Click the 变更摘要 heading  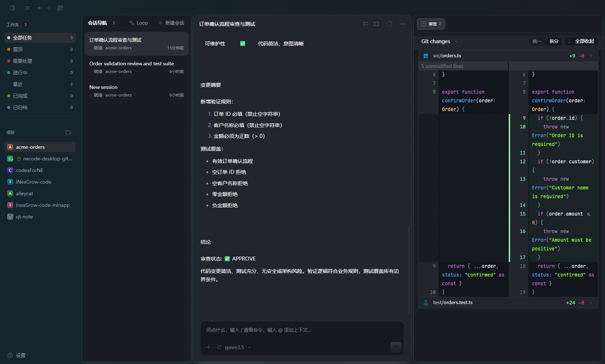click(x=211, y=85)
